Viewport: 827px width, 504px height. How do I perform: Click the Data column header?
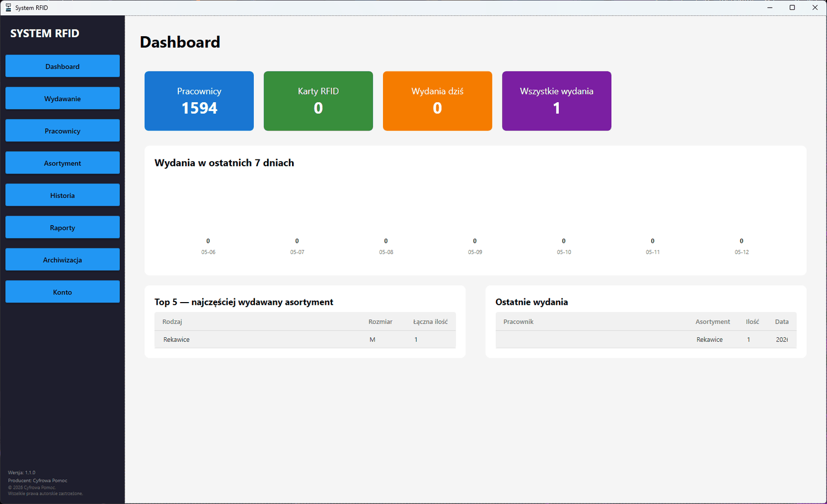tap(782, 322)
